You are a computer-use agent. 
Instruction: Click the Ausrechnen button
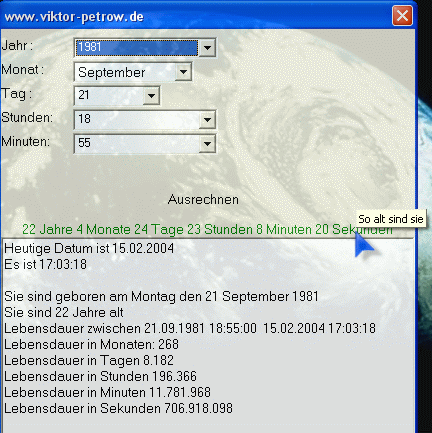tap(203, 199)
